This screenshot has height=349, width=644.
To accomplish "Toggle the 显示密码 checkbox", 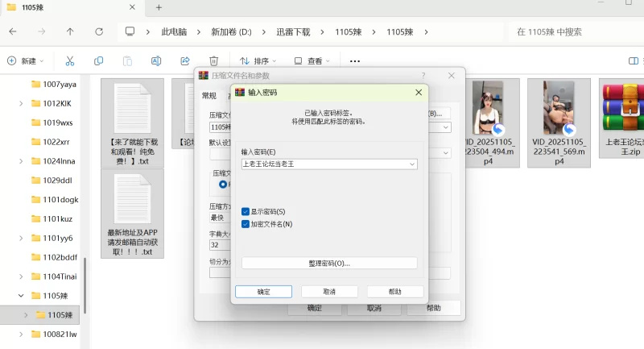I will [246, 211].
